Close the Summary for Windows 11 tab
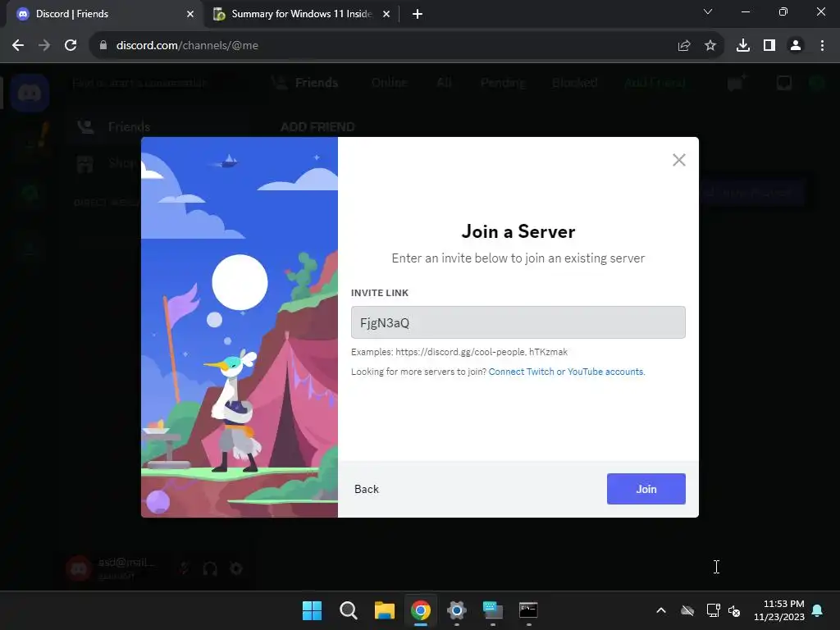Screen dimensions: 840x630 (x=386, y=14)
